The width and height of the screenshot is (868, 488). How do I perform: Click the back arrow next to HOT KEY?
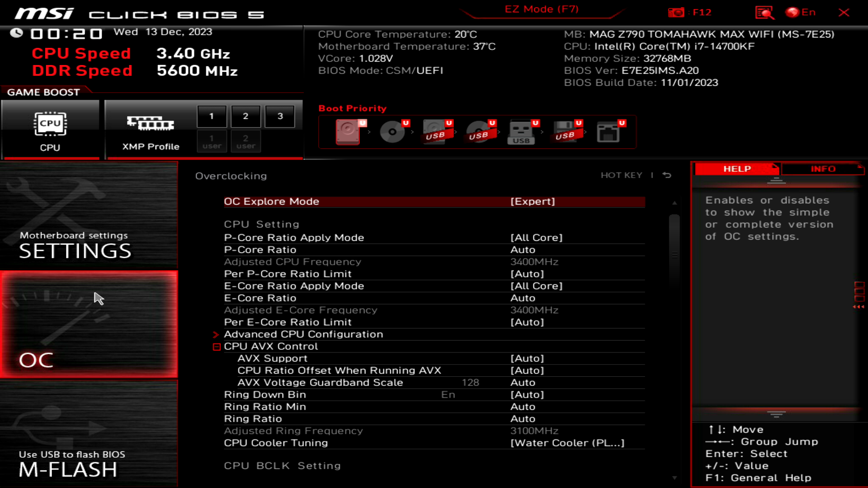667,175
